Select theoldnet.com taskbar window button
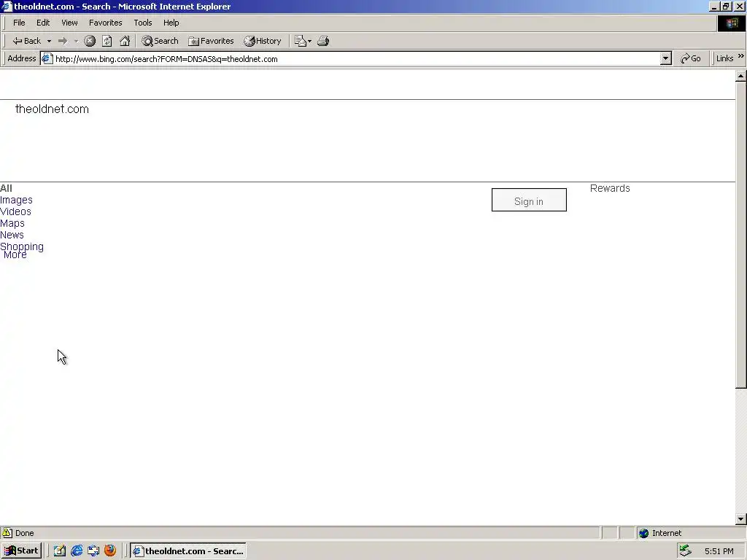This screenshot has width=747, height=560. click(x=188, y=551)
